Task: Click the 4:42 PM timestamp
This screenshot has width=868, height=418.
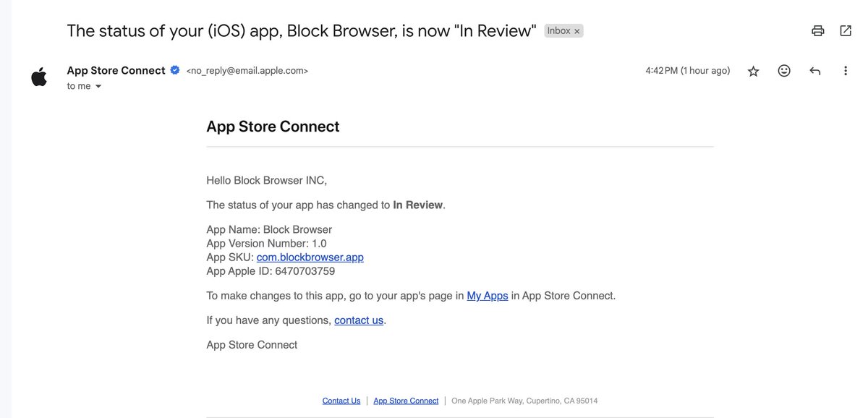Action: (x=688, y=71)
